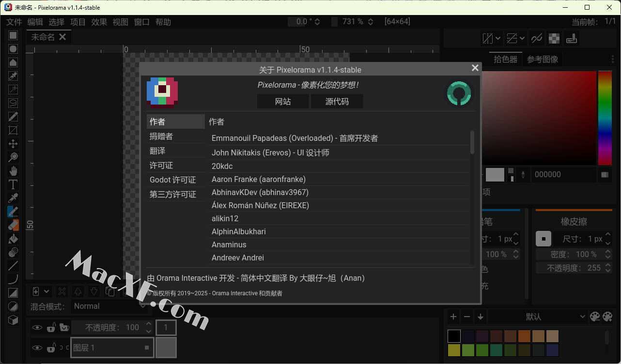Toggle the expand/collapse groups folder icon
Viewport: 621px width, 364px height.
click(64, 328)
